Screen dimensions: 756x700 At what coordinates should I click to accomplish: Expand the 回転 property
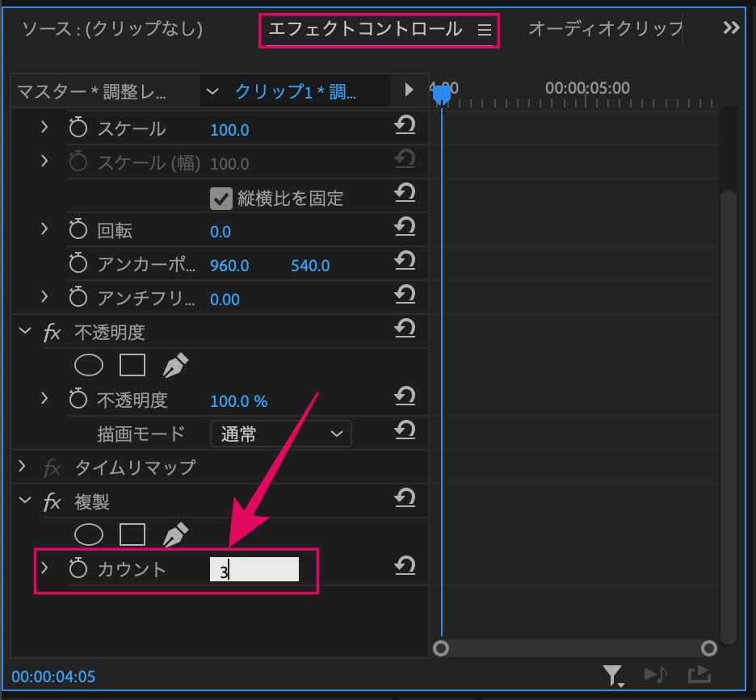44,229
